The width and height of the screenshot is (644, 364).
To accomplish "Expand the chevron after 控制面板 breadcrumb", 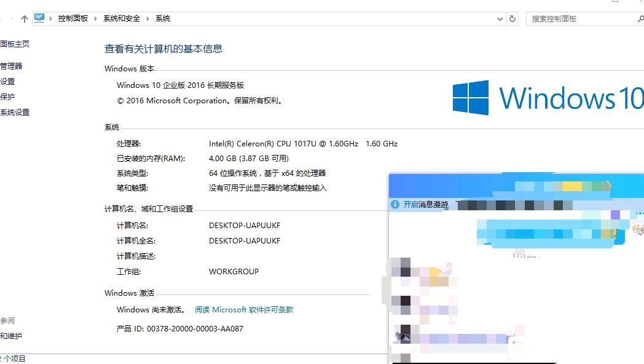I will tap(95, 18).
